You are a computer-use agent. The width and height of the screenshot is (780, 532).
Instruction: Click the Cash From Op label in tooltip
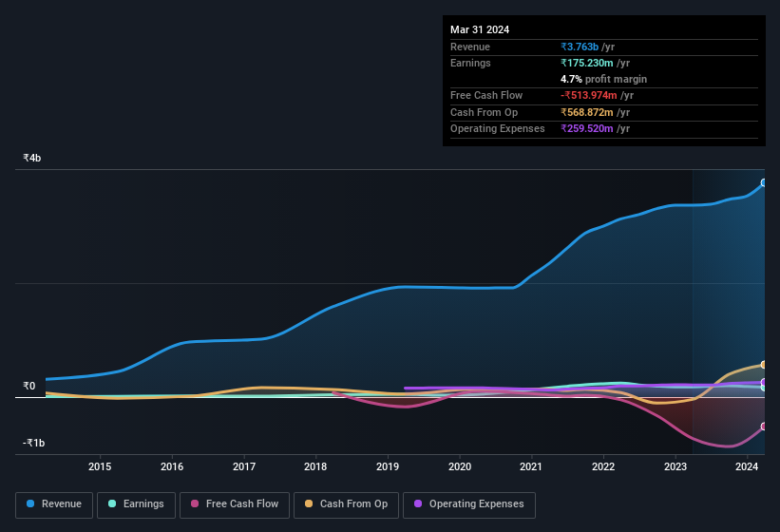point(484,112)
